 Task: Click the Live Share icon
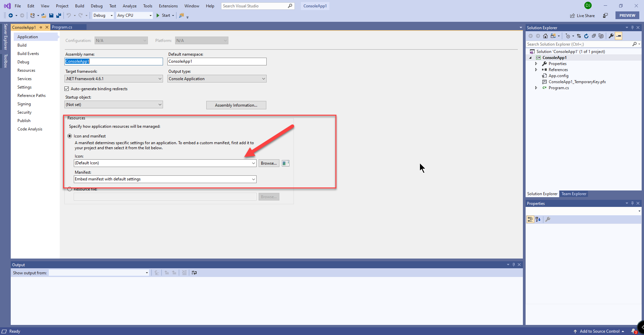(x=573, y=16)
